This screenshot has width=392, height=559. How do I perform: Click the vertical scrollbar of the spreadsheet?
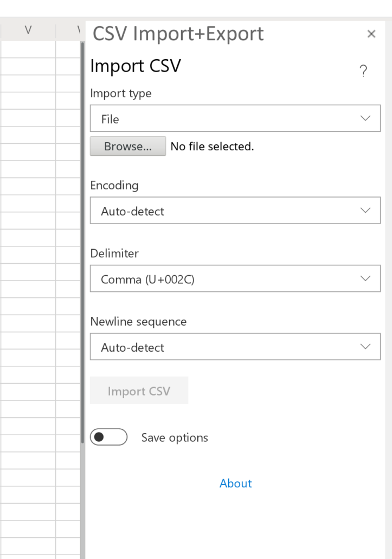pyautogui.click(x=82, y=243)
